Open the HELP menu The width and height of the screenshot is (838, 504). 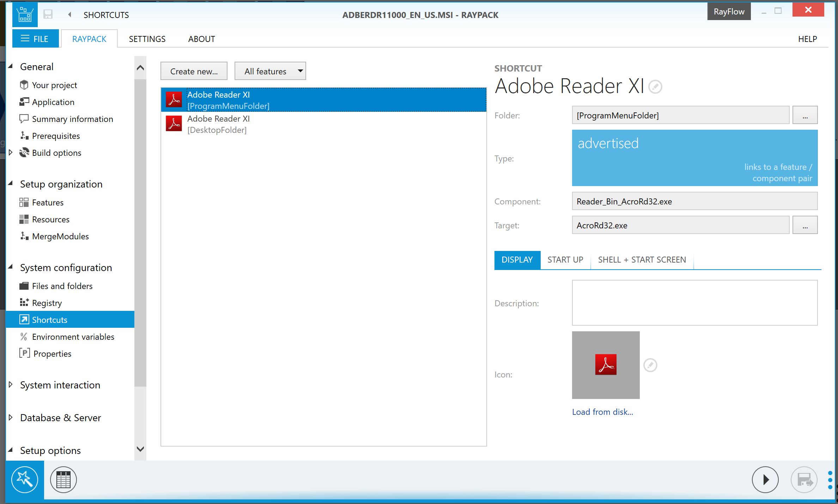pyautogui.click(x=807, y=39)
